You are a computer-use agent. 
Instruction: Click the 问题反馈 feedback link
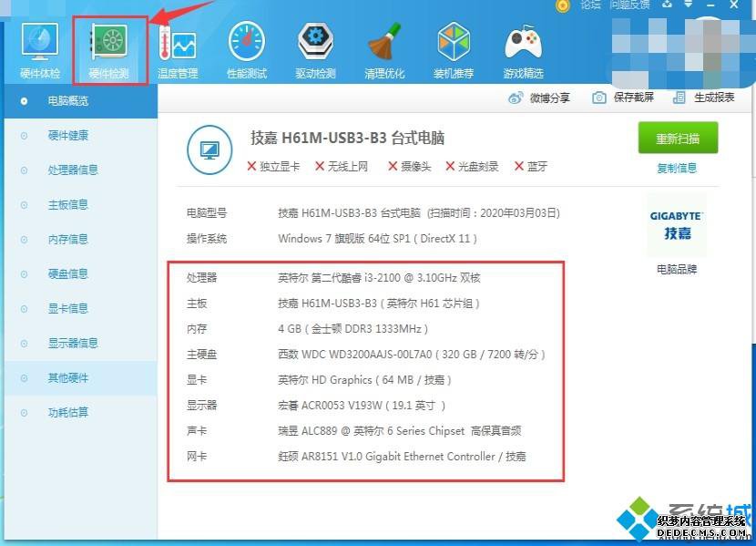coord(629,5)
